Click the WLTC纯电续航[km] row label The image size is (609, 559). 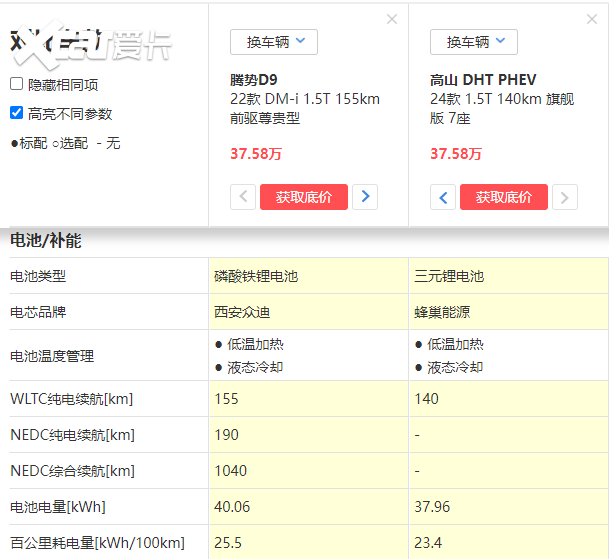click(x=71, y=399)
